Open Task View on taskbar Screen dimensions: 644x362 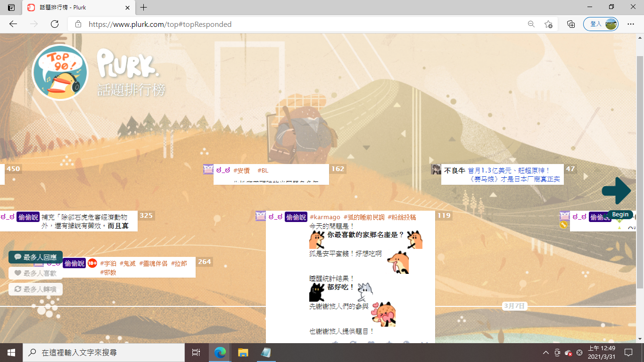click(x=196, y=352)
